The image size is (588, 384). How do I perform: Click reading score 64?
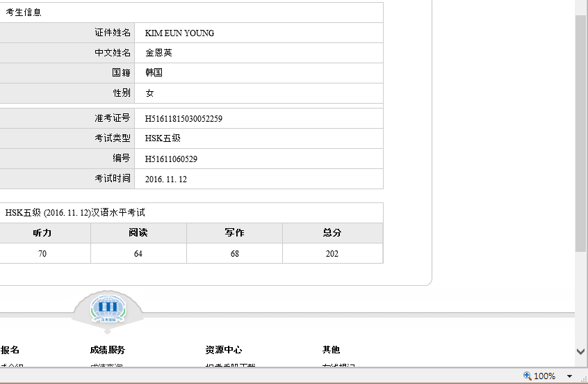click(138, 254)
